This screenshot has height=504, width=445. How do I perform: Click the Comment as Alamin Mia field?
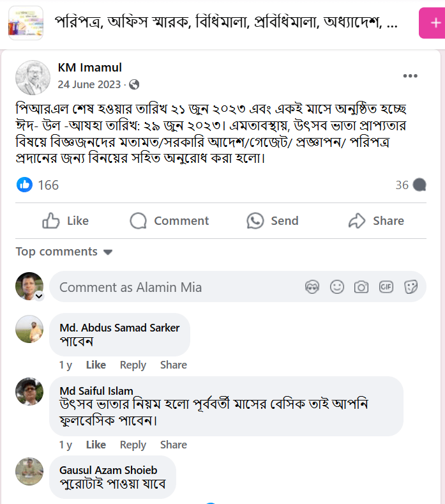[x=172, y=287]
